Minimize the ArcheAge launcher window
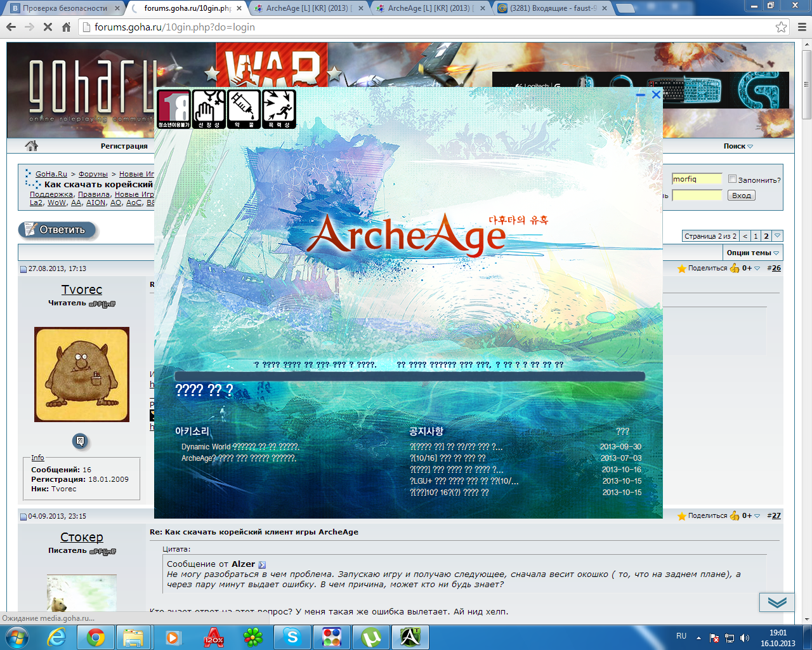Viewport: 812px width, 650px height. [x=641, y=95]
